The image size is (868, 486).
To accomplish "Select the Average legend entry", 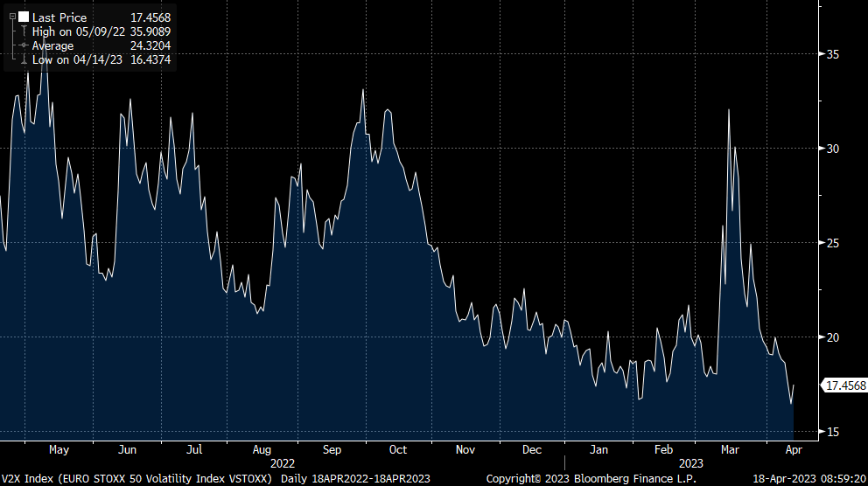I will [x=53, y=45].
